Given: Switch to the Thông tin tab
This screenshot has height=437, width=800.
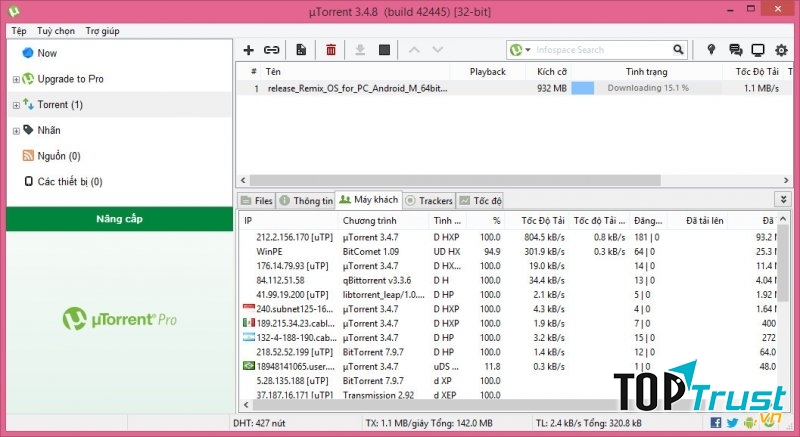Looking at the screenshot, I should point(306,201).
